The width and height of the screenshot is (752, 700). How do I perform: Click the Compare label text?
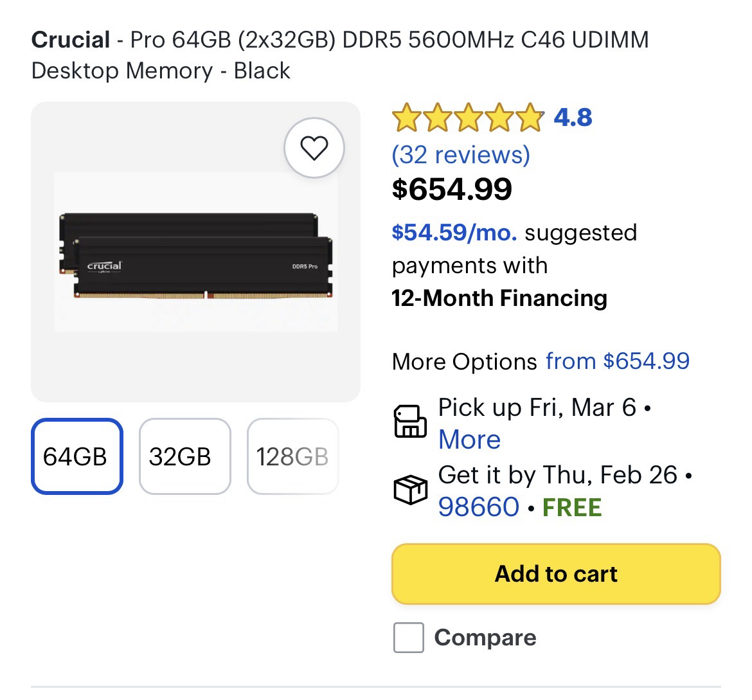coord(485,638)
